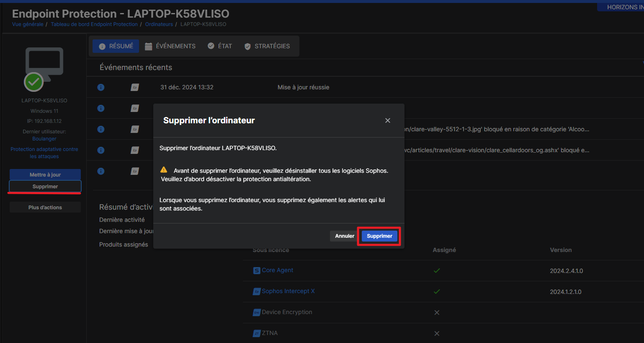Click the Ep product icon for Mise à jour réussie

tap(135, 87)
